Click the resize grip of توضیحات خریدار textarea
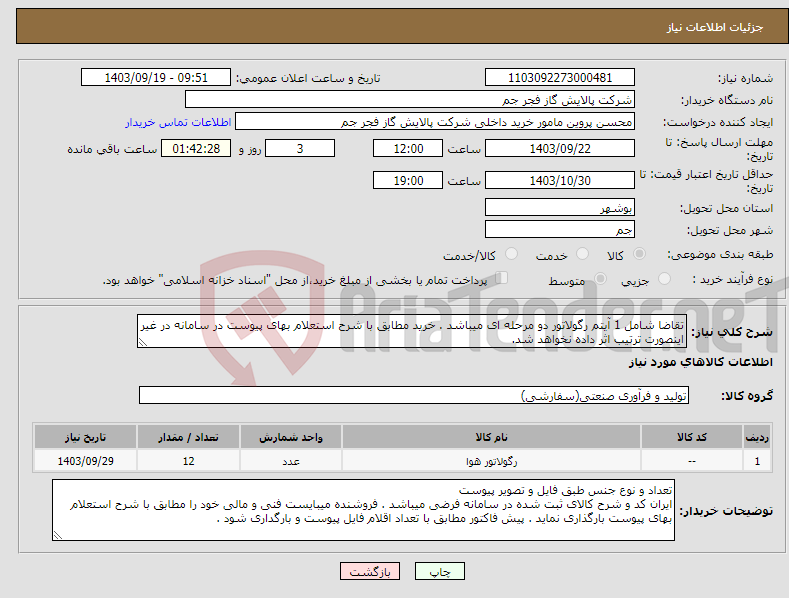 [58, 535]
